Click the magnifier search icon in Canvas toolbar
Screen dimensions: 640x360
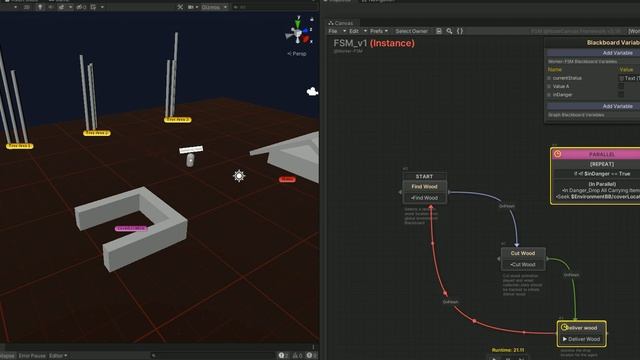pos(449,31)
